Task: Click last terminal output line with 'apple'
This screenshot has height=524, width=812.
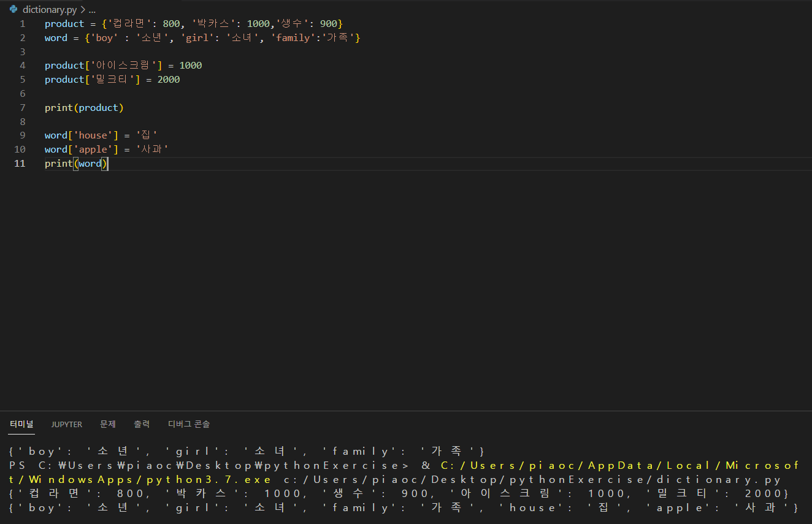Action: point(404,507)
